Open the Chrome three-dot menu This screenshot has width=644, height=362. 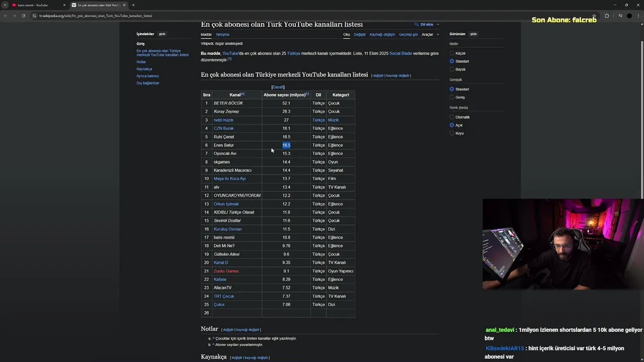tap(639, 16)
